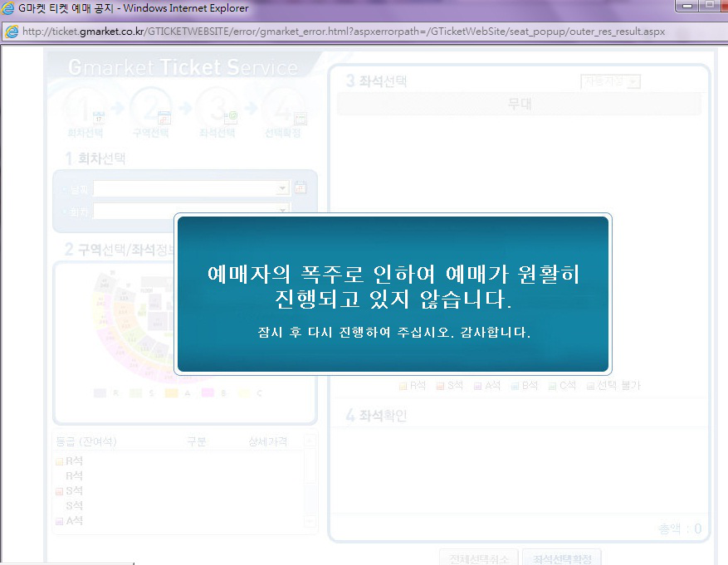Click A석 grade icon in price list
Screen dimensions: 728x565
click(x=59, y=521)
